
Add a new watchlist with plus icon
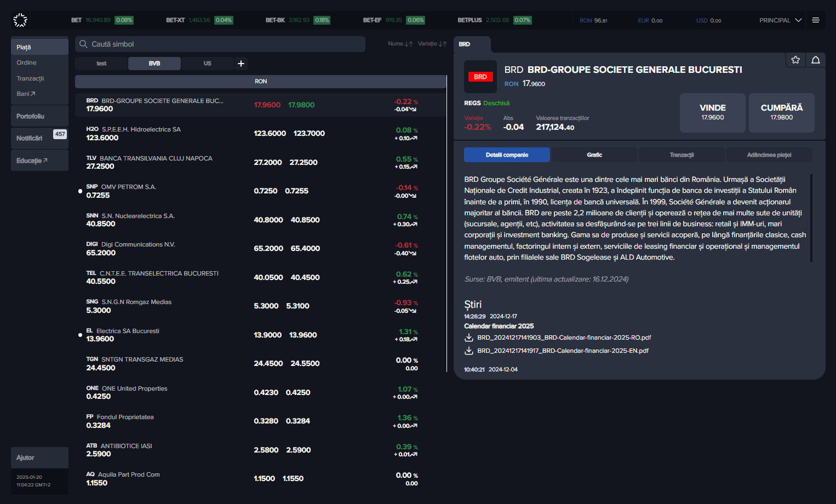coord(241,64)
